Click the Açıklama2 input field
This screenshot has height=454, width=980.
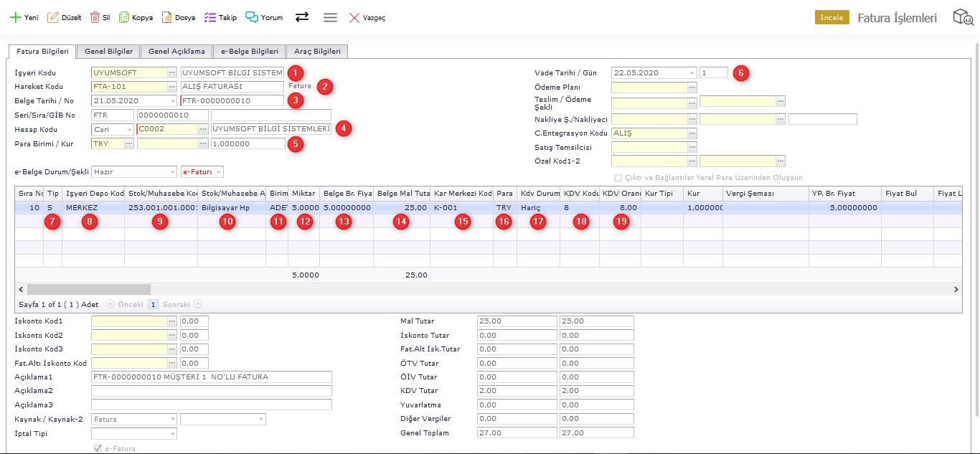pos(211,391)
